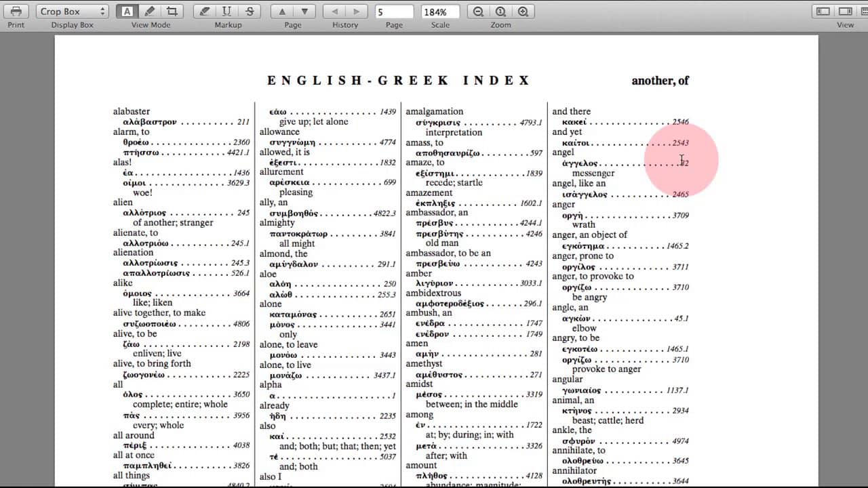Click the 'alpha' entry
The width and height of the screenshot is (868, 488).
[x=270, y=385]
